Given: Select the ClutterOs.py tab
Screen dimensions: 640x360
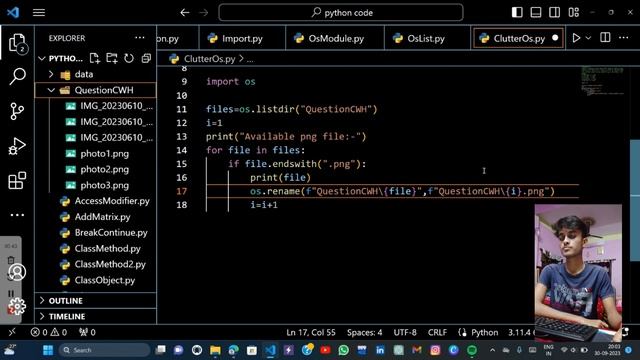Looking at the screenshot, I should click(518, 38).
